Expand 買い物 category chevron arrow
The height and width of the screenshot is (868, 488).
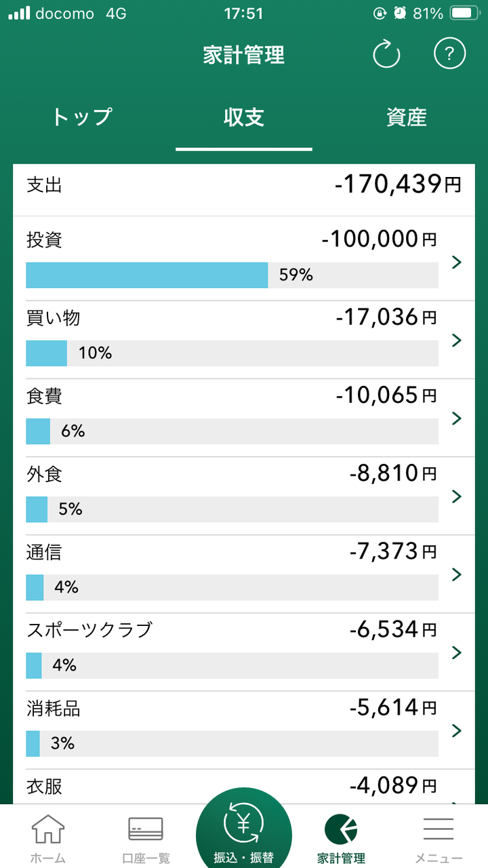click(457, 340)
